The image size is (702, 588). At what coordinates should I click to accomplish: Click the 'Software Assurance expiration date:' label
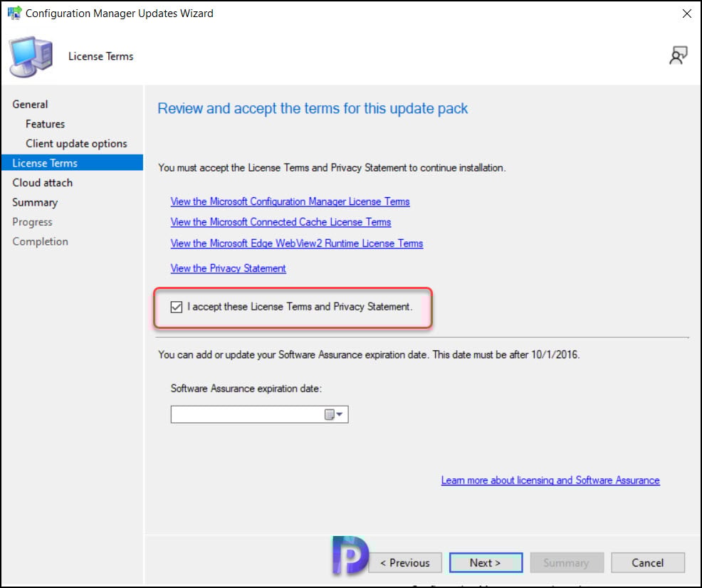[246, 389]
